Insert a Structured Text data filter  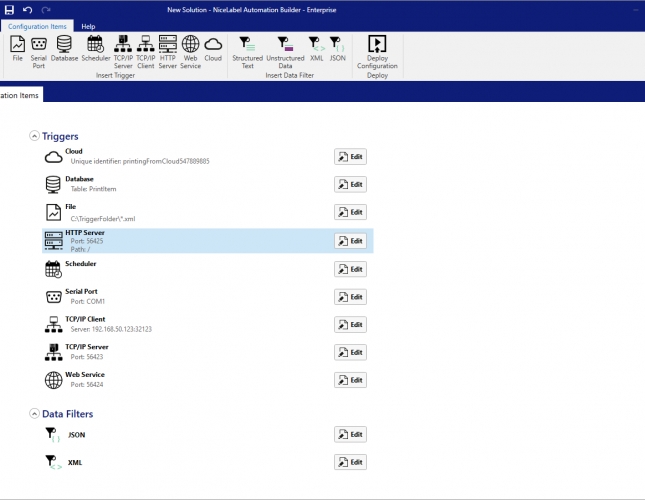pos(247,50)
